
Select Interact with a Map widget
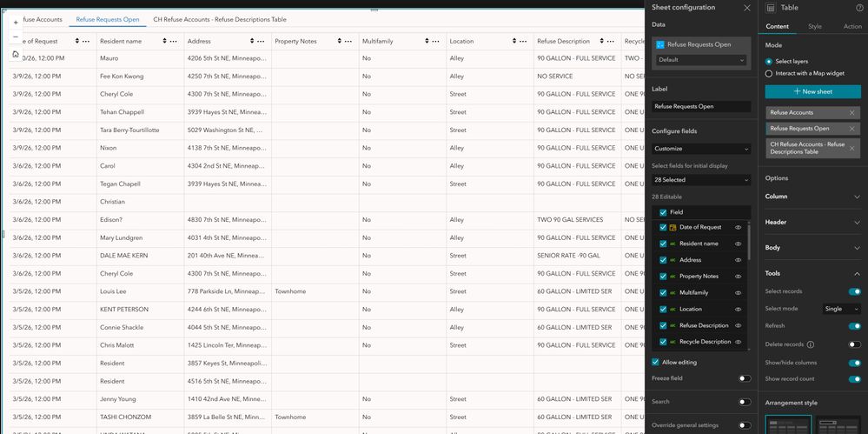point(768,73)
